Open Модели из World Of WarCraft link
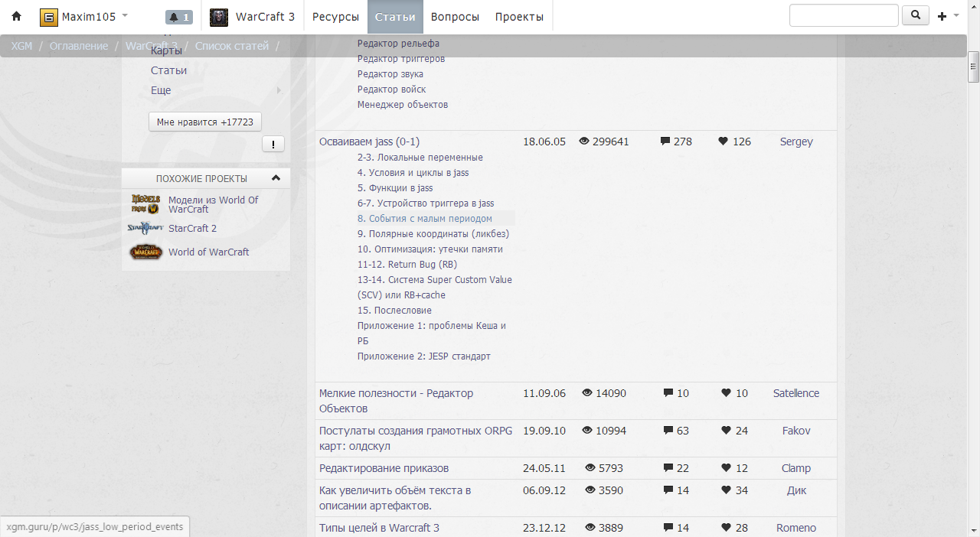 [214, 204]
